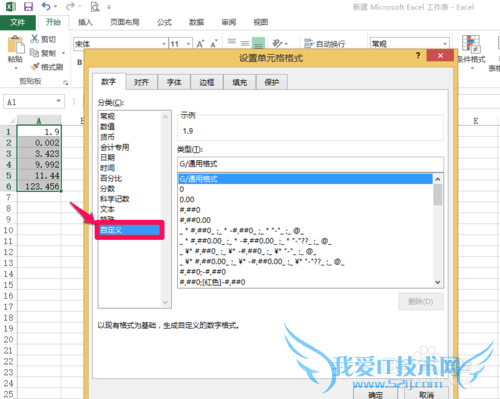Click the 取消 Cancel button

click(426, 394)
